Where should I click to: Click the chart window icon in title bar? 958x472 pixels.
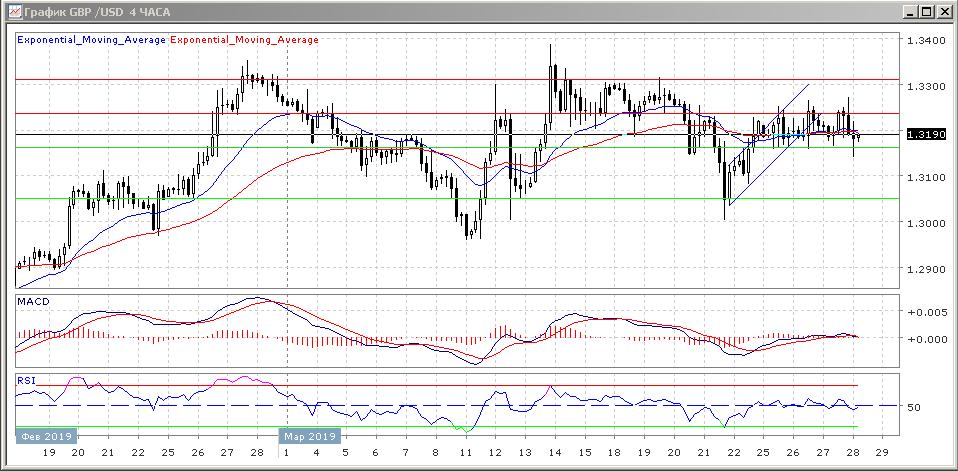[x=12, y=11]
